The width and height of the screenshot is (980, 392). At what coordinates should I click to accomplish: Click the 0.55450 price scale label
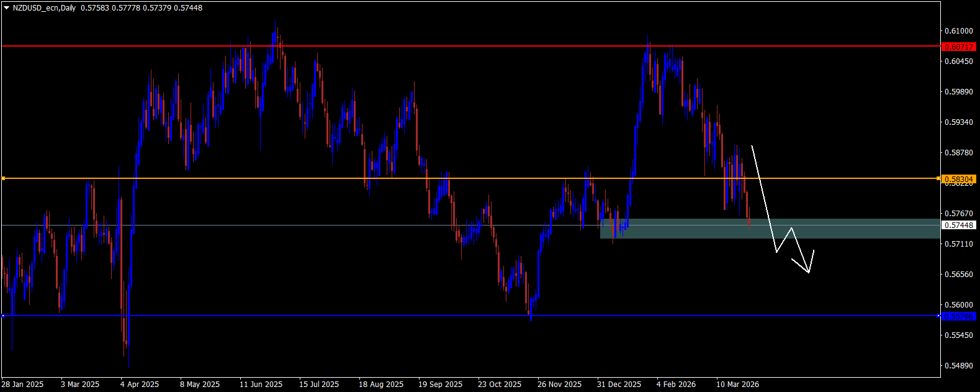click(x=959, y=335)
